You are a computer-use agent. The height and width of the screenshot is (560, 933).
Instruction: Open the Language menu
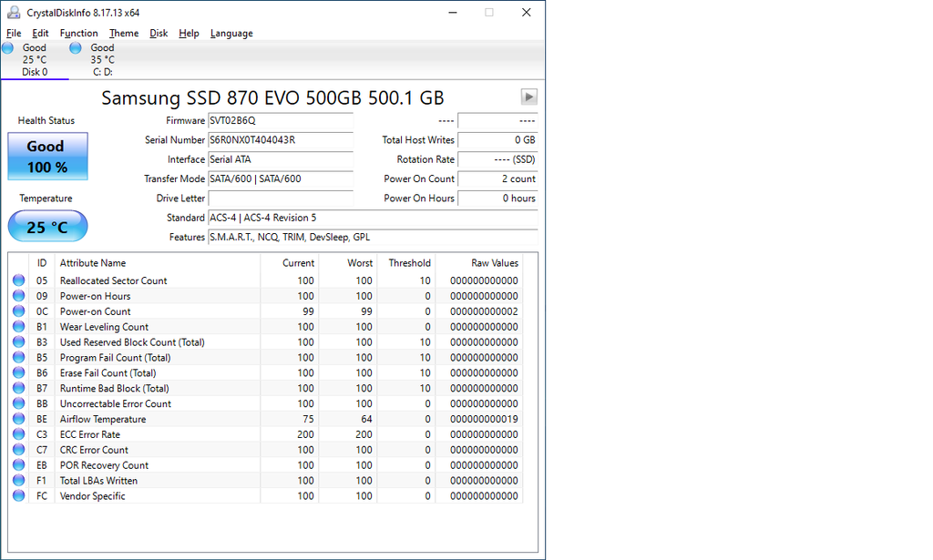(231, 34)
